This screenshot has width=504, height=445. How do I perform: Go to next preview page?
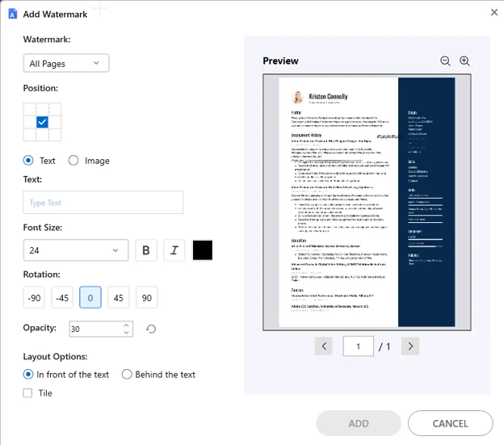[410, 346]
